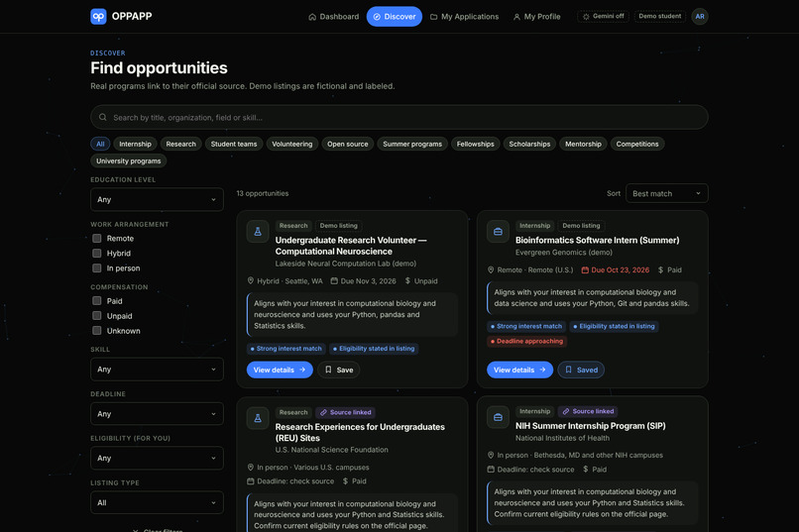Check the Unknown compensation box
799x532 pixels.
pos(97,331)
